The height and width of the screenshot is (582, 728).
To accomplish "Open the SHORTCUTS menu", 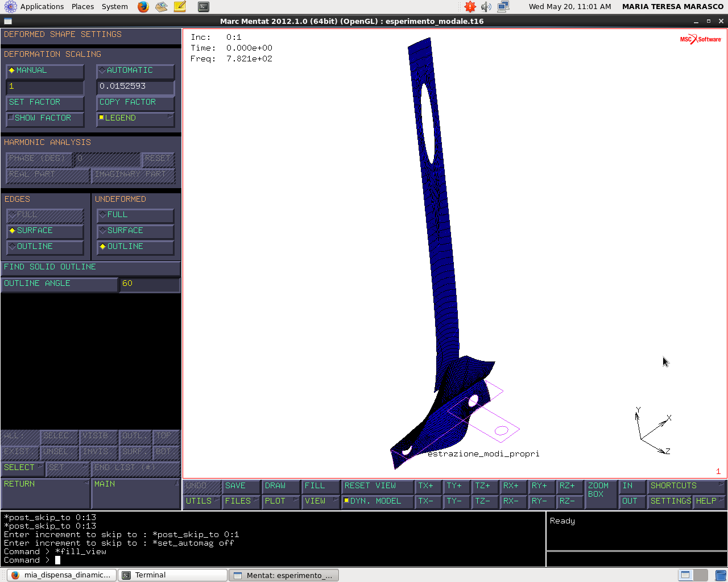I will [x=687, y=486].
